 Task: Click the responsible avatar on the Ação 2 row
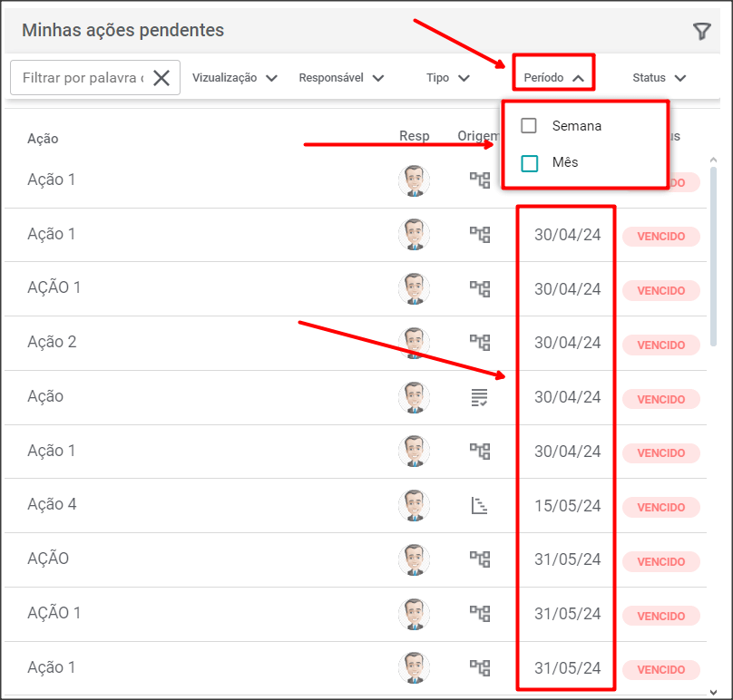414,343
